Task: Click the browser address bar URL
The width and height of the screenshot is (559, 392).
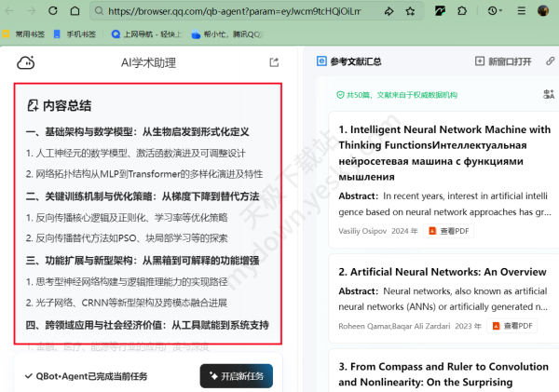Action: [x=233, y=11]
